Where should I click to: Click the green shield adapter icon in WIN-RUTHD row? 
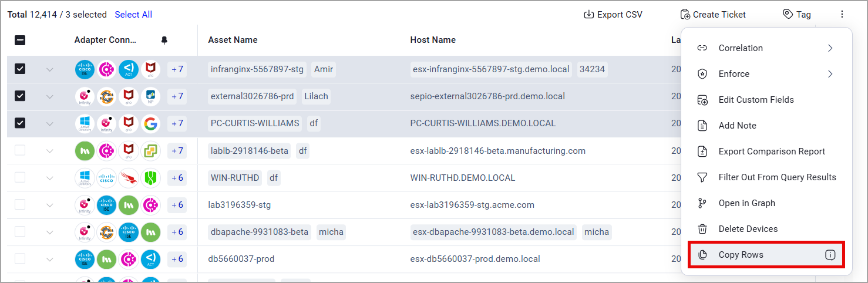150,178
